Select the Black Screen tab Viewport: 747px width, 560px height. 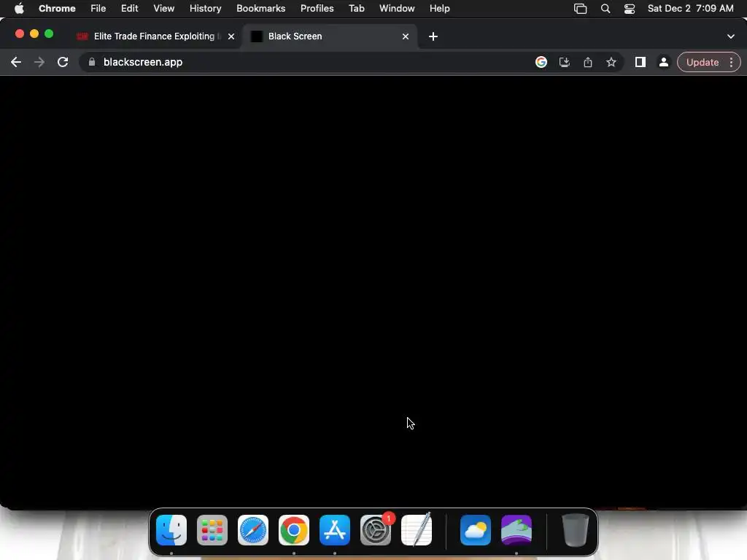click(329, 36)
